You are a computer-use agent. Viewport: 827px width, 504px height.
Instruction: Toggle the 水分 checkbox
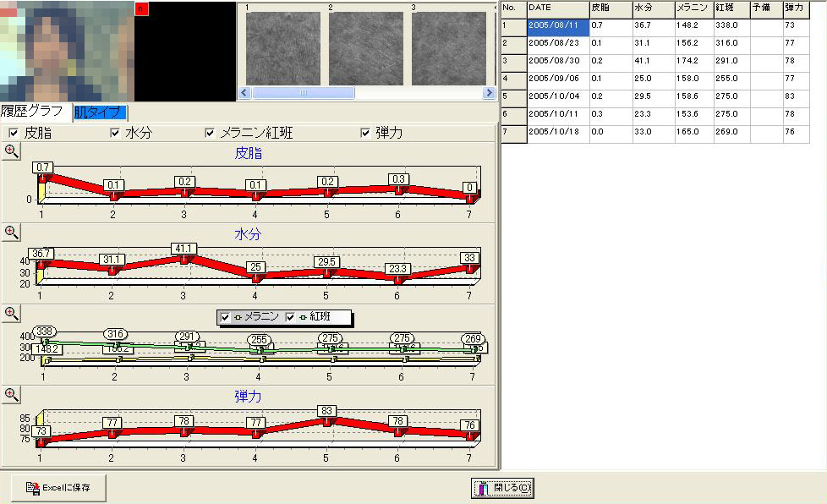pos(116,133)
